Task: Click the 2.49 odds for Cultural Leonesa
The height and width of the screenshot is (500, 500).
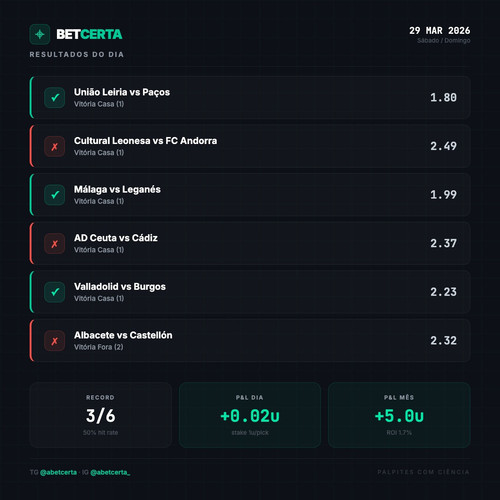Action: coord(443,146)
